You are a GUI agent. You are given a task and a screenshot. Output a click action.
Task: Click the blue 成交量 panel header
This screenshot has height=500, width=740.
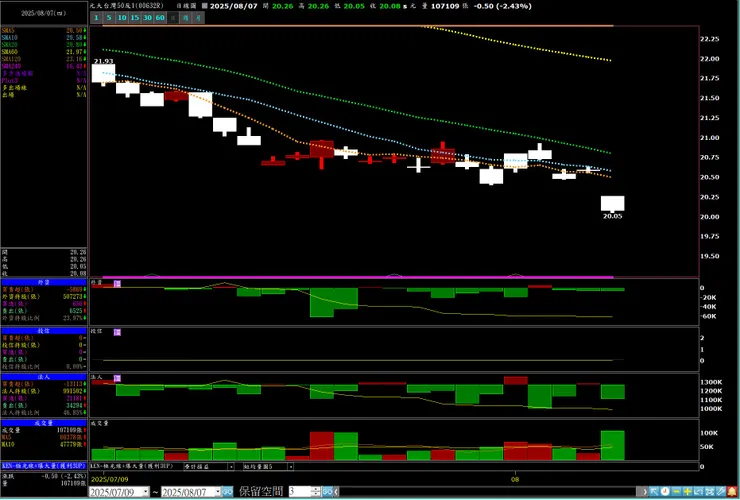tap(43, 423)
